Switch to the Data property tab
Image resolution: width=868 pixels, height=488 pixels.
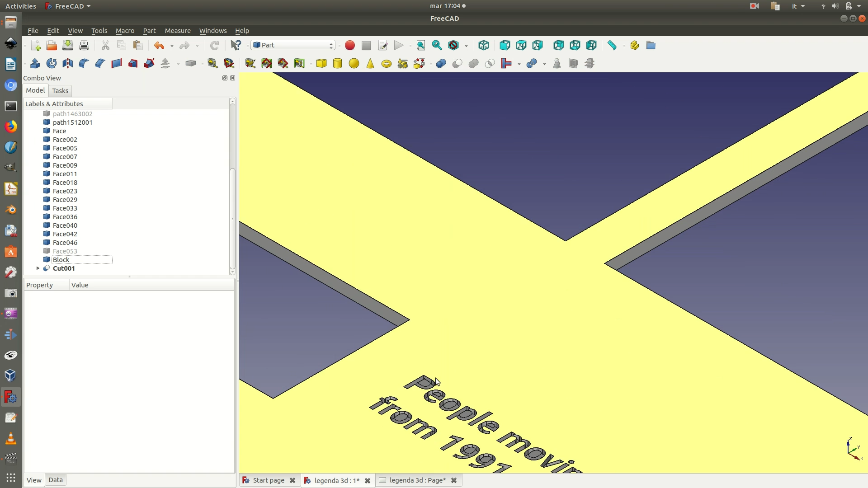click(56, 480)
